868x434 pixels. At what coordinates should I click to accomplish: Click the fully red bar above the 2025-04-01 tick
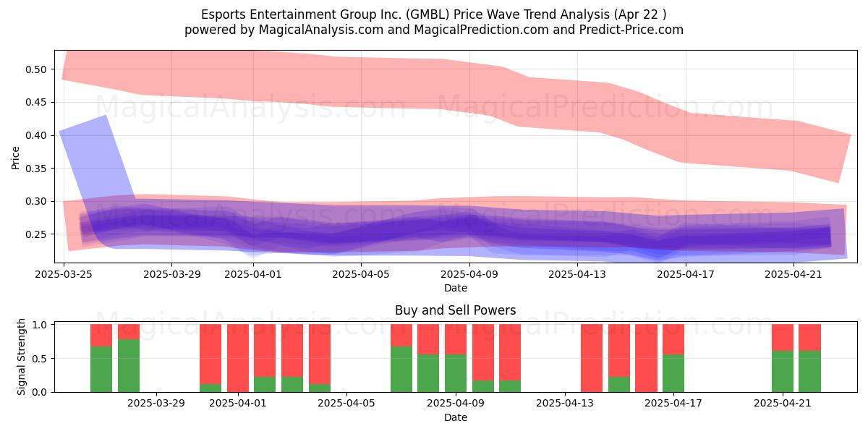238,358
